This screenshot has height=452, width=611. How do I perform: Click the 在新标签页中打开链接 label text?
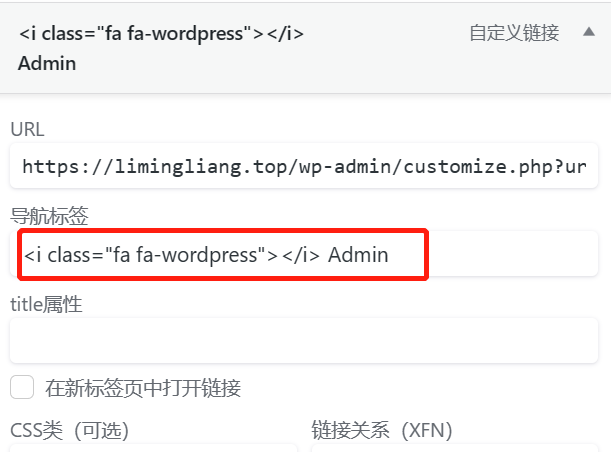pos(143,388)
